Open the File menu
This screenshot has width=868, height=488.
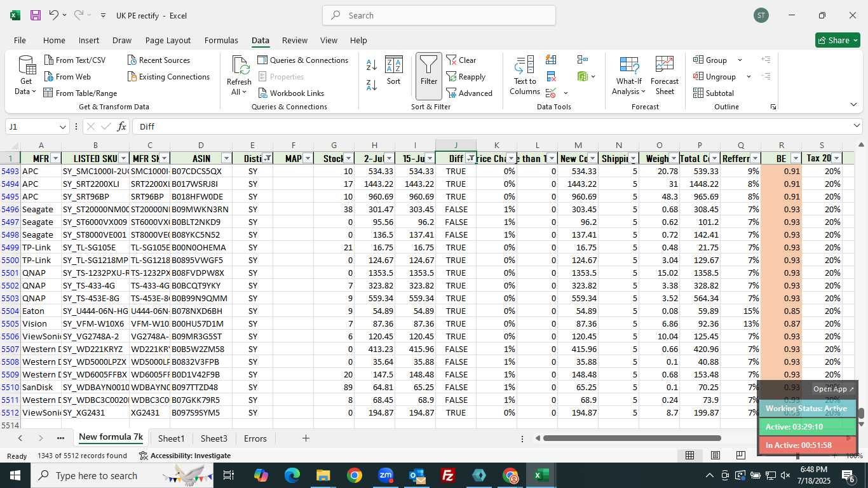click(x=20, y=40)
